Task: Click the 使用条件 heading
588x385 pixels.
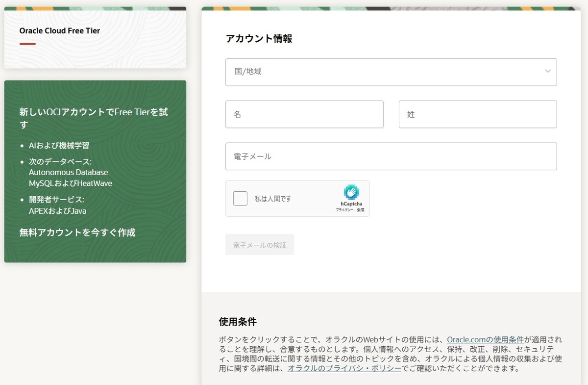Action: [238, 322]
